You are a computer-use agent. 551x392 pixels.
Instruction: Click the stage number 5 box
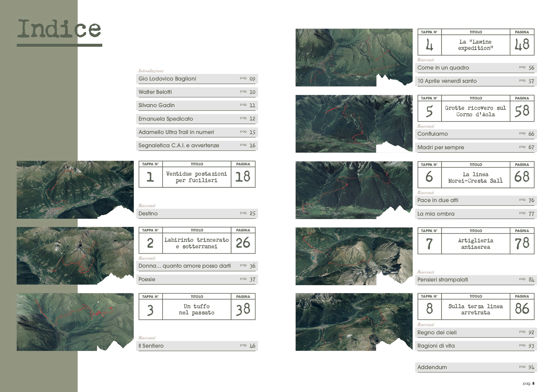coord(430,111)
